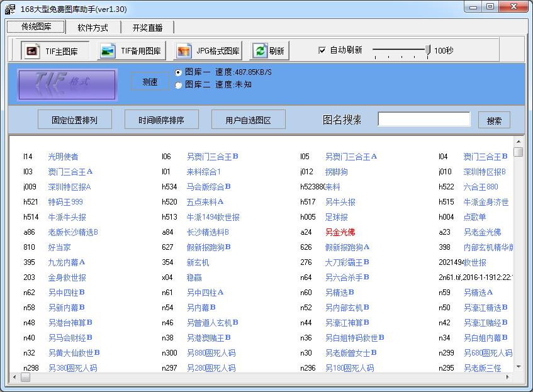The height and width of the screenshot is (392, 533).
Task: Open the TIF备用图库 backup gallery icon
Action: coord(108,50)
